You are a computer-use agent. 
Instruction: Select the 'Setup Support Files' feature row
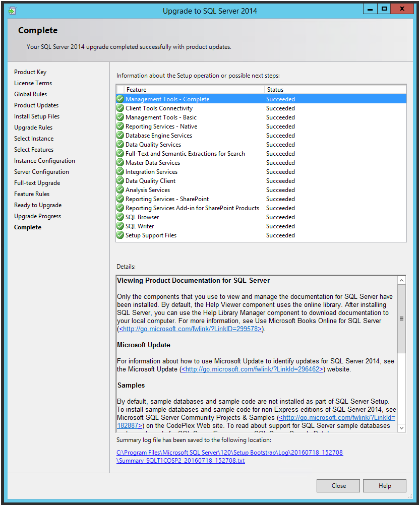pyautogui.click(x=261, y=235)
